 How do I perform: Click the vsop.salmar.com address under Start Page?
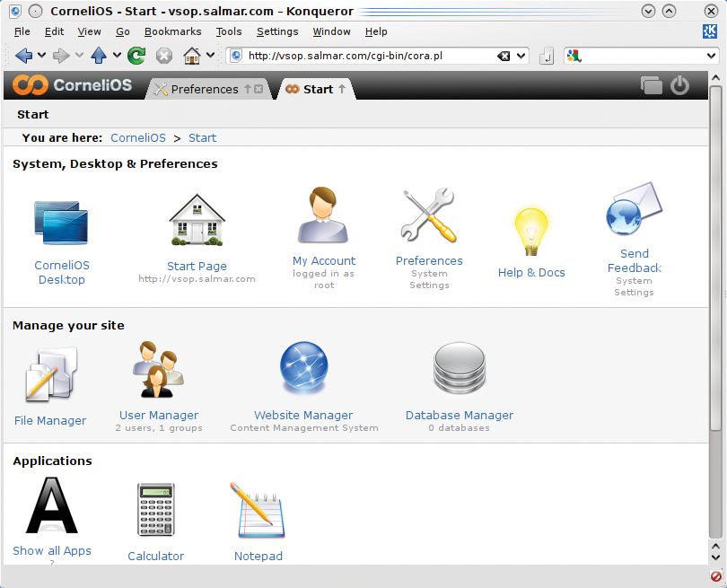tap(197, 278)
